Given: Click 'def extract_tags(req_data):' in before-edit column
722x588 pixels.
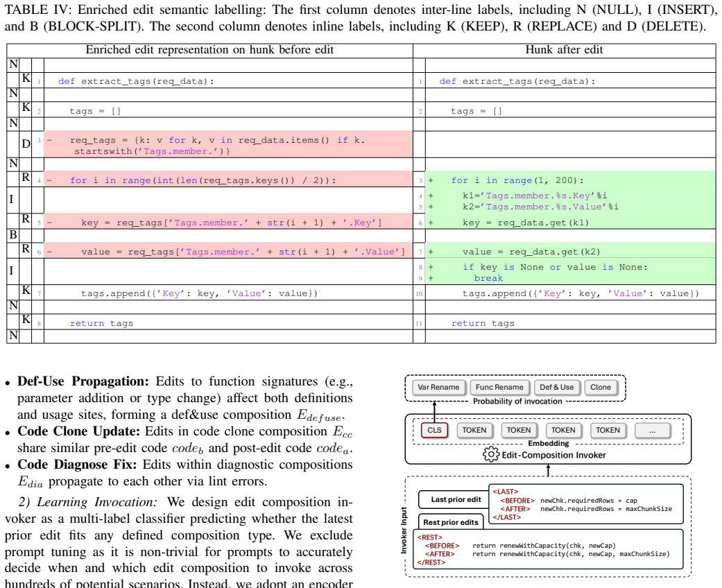Looking at the screenshot, I should tap(136, 82).
